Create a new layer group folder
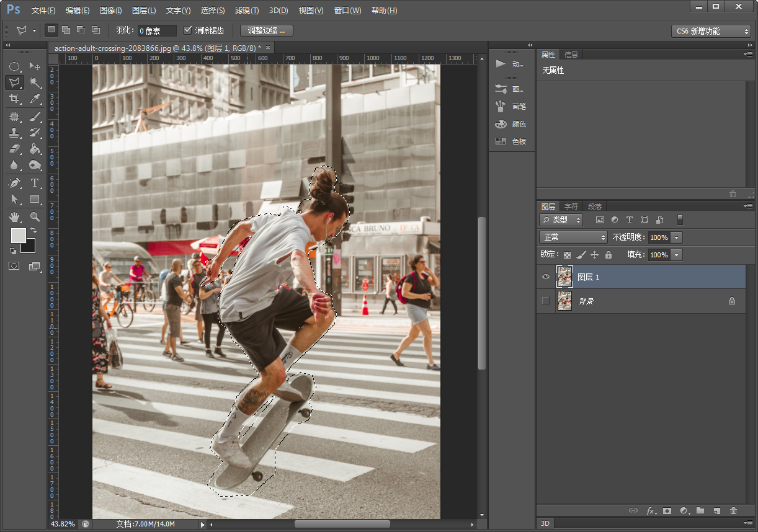This screenshot has width=758, height=532. pyautogui.click(x=700, y=511)
